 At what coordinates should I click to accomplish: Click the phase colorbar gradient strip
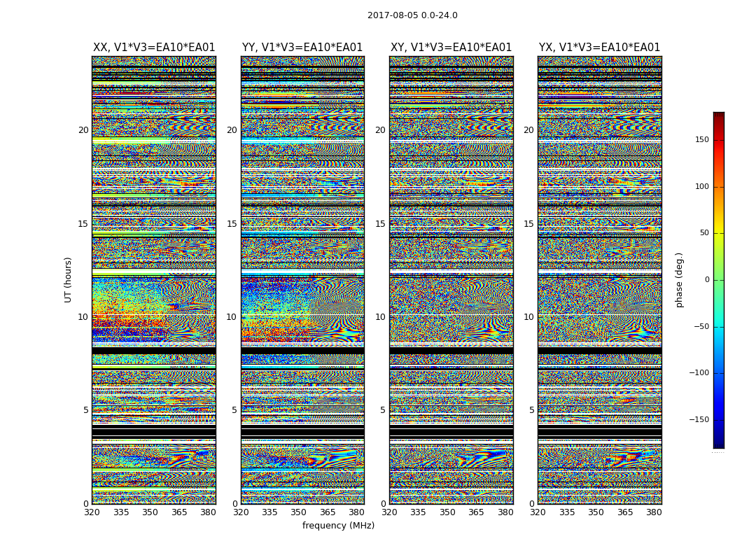point(719,280)
